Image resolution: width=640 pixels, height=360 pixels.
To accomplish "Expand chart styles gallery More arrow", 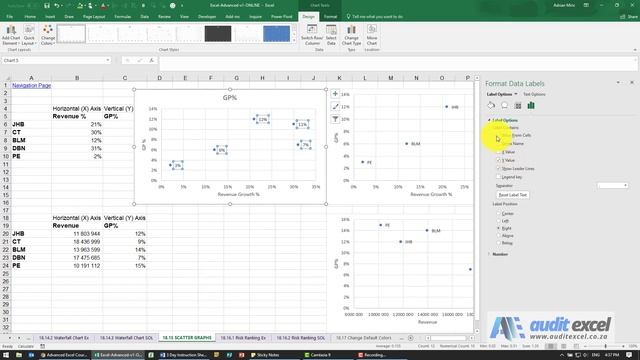I will 294,40.
